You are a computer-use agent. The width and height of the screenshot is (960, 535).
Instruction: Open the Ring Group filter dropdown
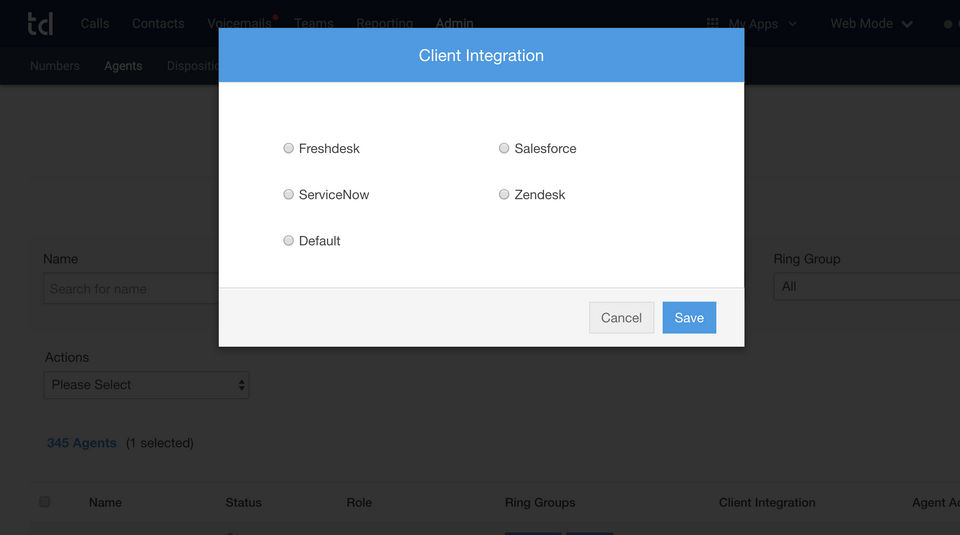coord(866,287)
